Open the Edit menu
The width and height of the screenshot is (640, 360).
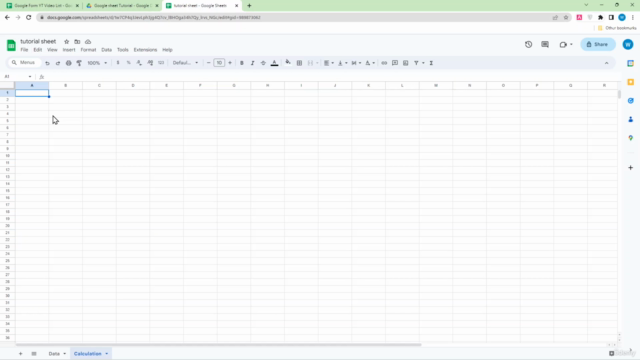coord(38,50)
